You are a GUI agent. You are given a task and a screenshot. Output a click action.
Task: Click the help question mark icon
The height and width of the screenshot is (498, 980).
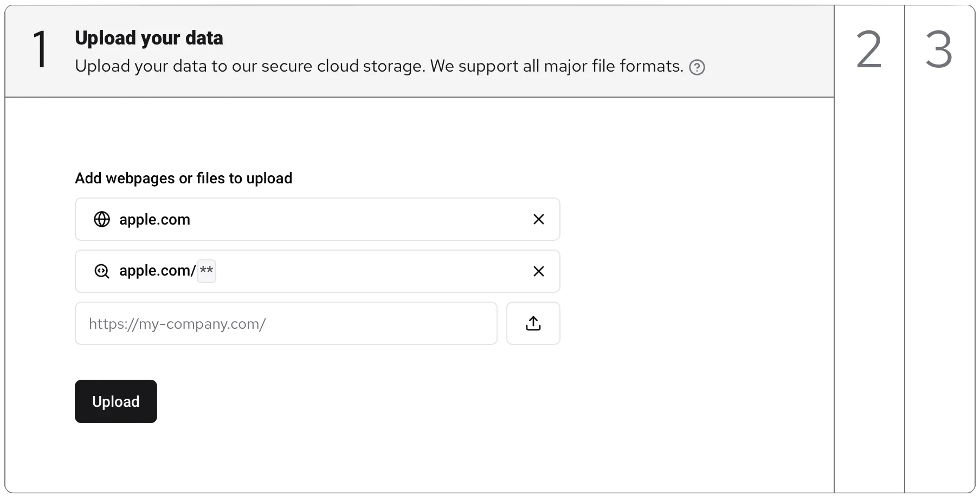[697, 67]
